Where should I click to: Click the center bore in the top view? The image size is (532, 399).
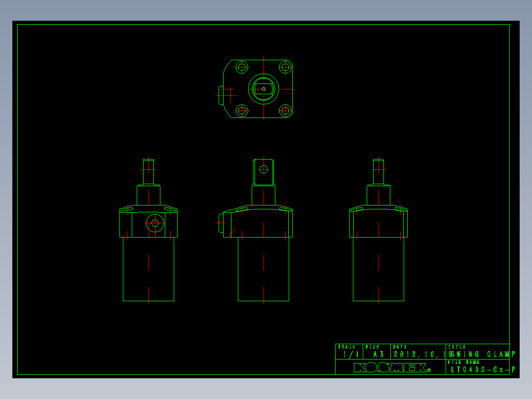[264, 89]
